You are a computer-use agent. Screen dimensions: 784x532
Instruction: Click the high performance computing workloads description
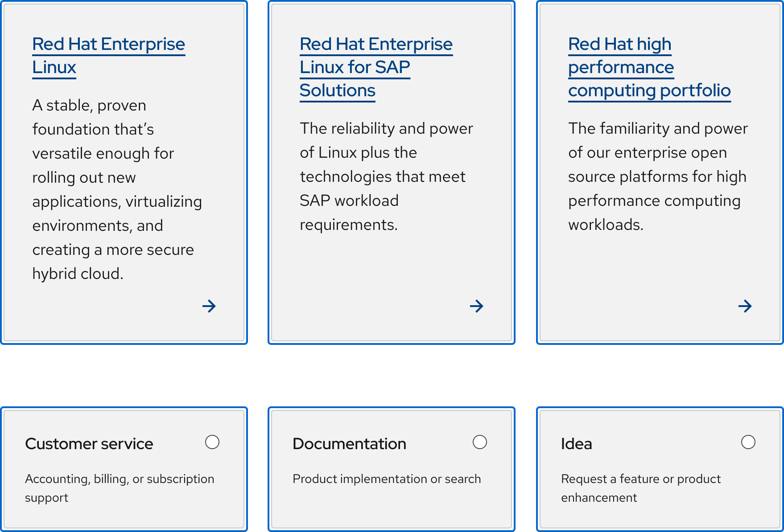(x=657, y=176)
